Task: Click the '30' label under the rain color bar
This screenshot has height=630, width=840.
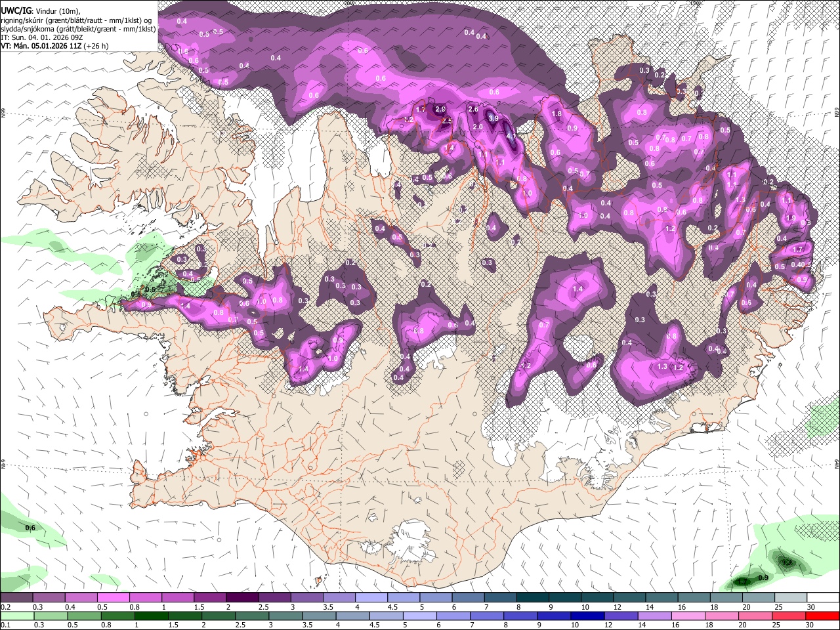Action: [x=811, y=625]
